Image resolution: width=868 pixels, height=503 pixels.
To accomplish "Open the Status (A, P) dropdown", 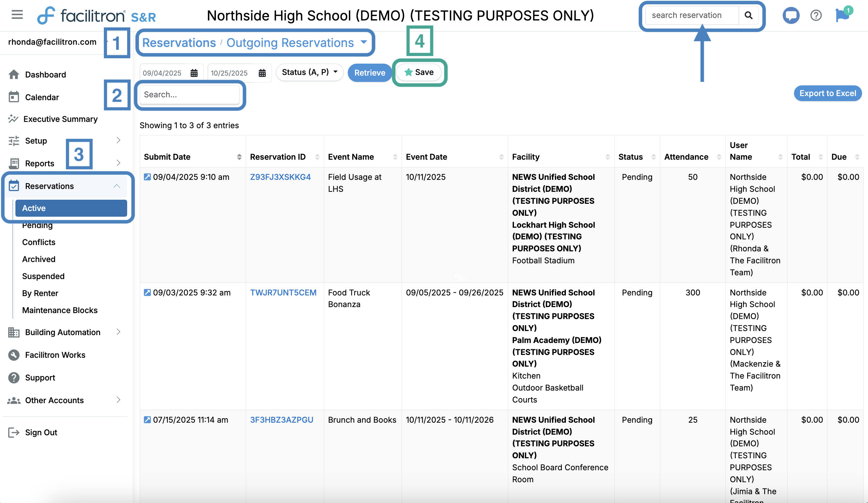I will click(x=309, y=72).
